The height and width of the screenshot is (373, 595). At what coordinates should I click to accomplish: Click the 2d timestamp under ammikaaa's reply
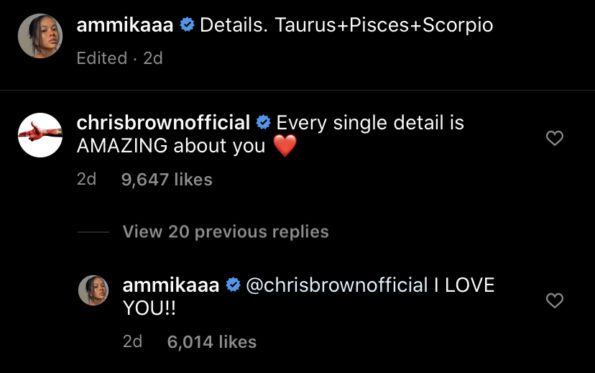(x=132, y=342)
